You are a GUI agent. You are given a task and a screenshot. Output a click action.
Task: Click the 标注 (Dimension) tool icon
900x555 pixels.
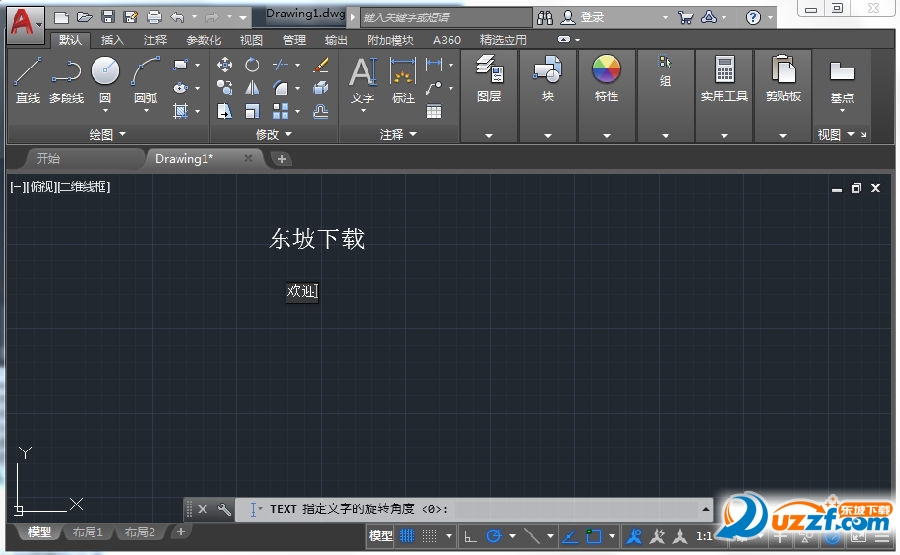pyautogui.click(x=403, y=80)
